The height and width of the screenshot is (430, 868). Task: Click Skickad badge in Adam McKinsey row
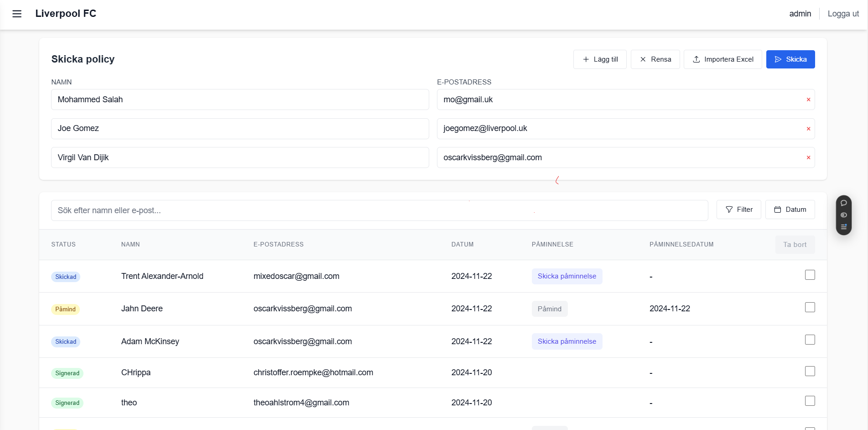[x=66, y=342]
